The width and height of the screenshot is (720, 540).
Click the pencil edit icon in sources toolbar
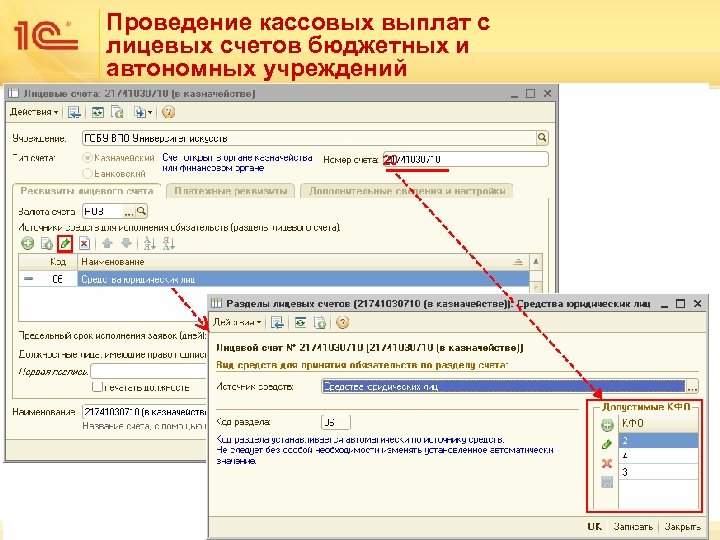(65, 243)
